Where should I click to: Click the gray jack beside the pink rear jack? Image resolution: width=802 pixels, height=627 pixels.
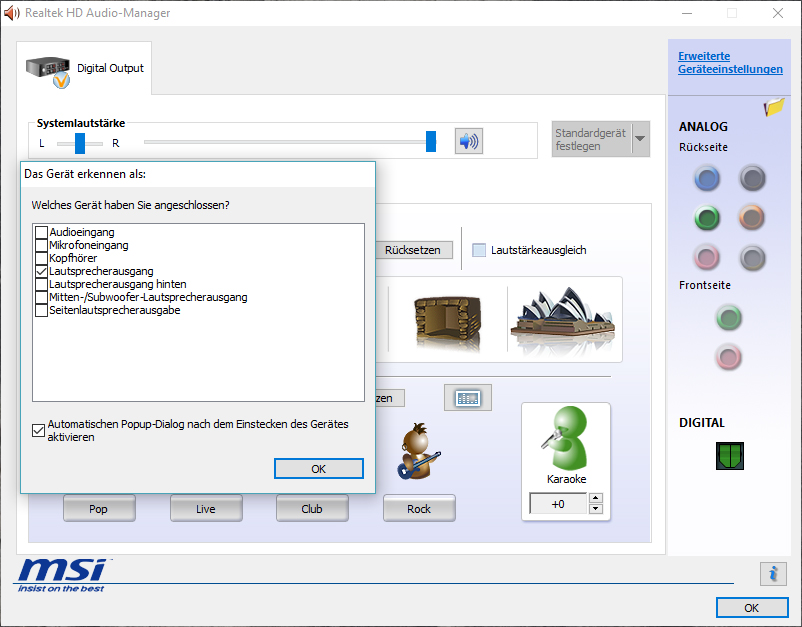[752, 258]
